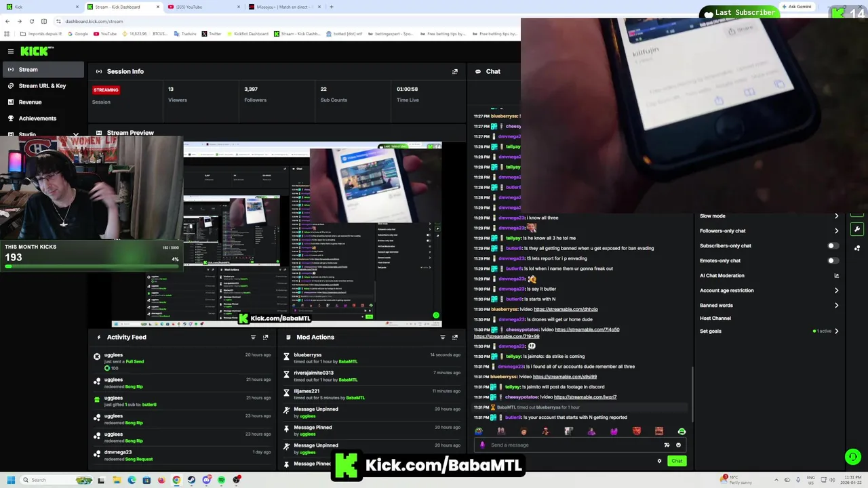
Task: Go back in browser
Action: pos(7,21)
